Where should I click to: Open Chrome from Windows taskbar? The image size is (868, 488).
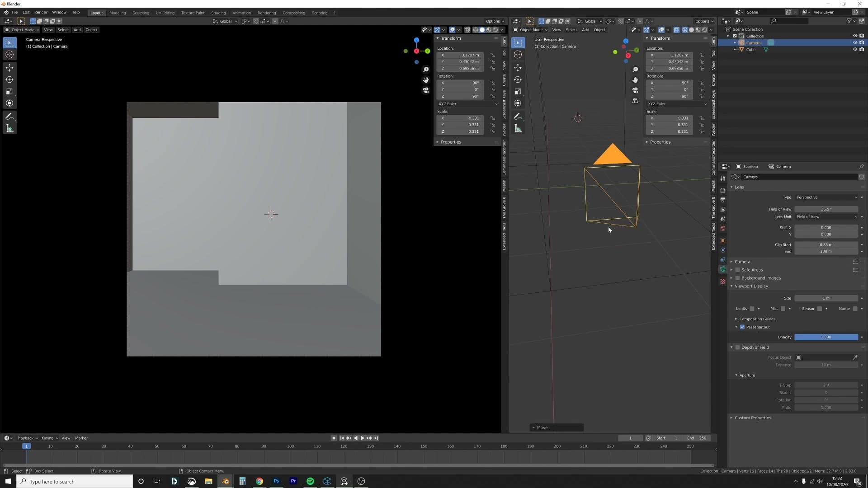pos(259,481)
